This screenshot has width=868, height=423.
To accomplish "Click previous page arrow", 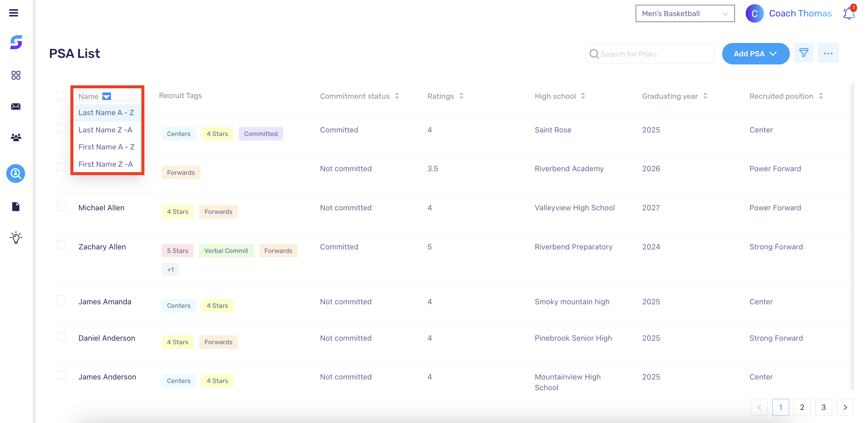I will pyautogui.click(x=759, y=407).
